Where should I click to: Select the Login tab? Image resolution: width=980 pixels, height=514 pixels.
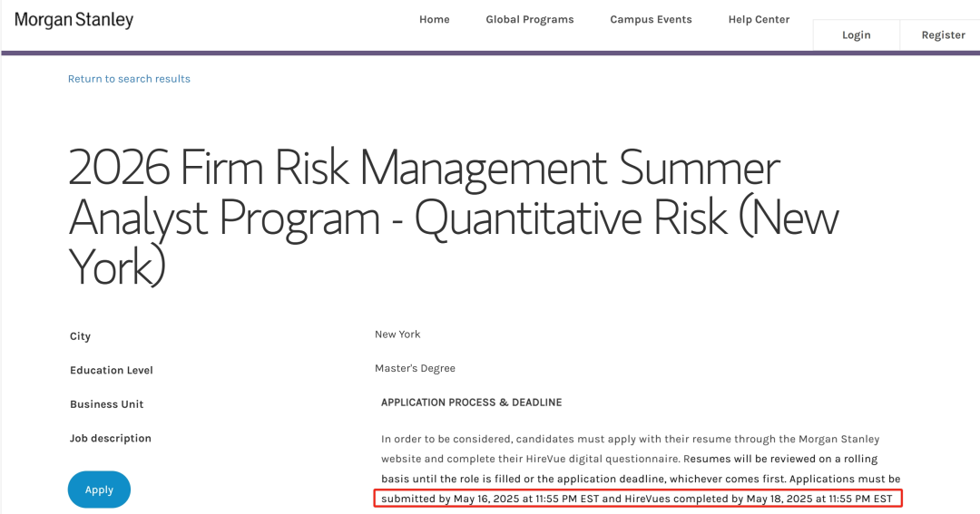[x=857, y=35]
